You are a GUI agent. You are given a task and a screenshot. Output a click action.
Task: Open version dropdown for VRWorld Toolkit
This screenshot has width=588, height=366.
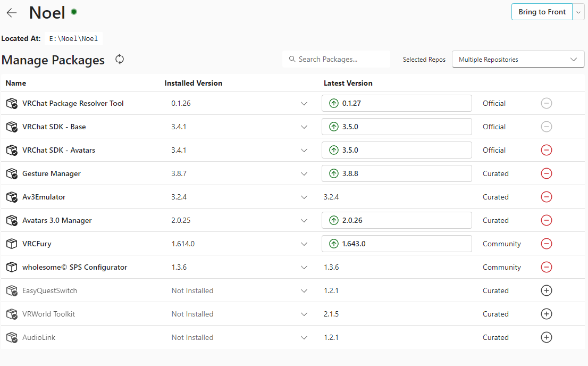click(x=304, y=314)
